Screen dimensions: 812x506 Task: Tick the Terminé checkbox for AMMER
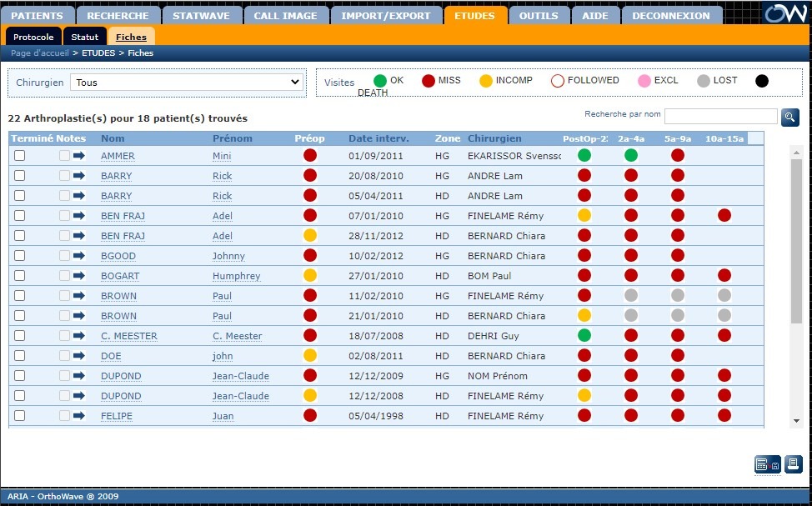(20, 155)
